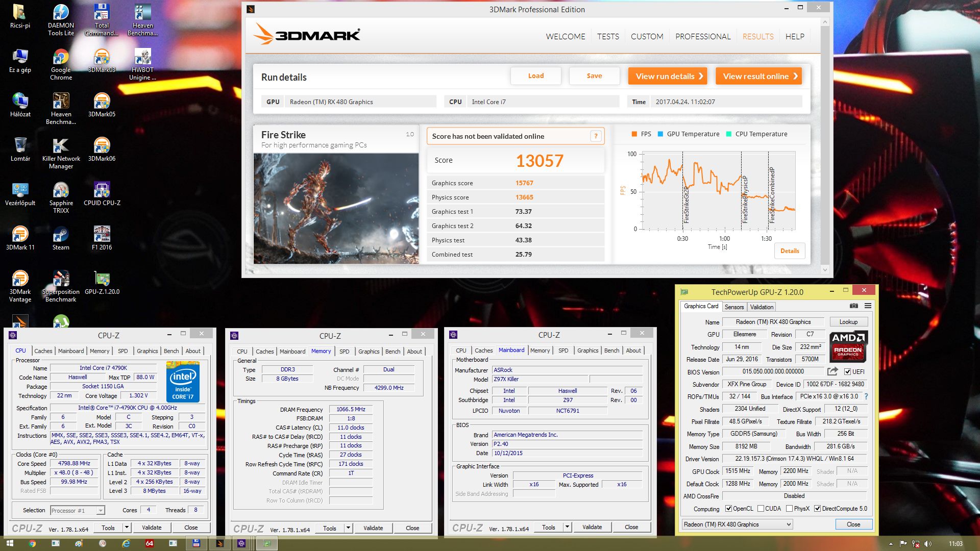Toggle the UEFI checkbox in GPU-Z

coord(847,372)
